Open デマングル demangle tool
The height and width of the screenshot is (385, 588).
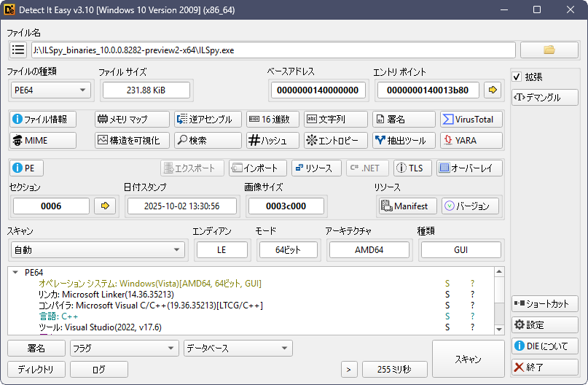[x=544, y=98]
